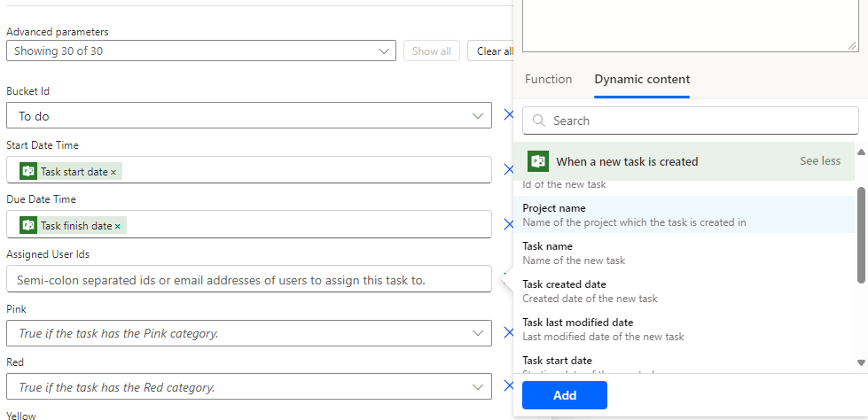Click the search magnifier icon
Screen dimensions: 868x420
point(539,121)
